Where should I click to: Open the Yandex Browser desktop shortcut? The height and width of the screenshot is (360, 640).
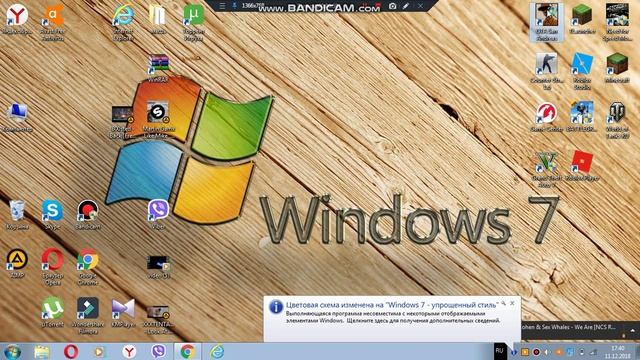point(17,18)
